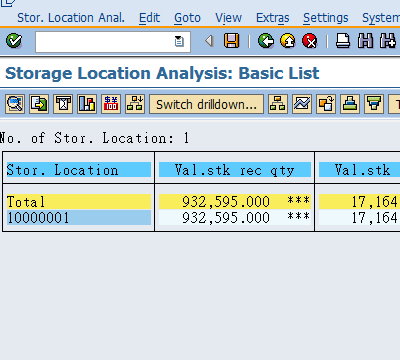The height and width of the screenshot is (360, 400).
Task: Click the Print icon
Action: click(x=343, y=41)
